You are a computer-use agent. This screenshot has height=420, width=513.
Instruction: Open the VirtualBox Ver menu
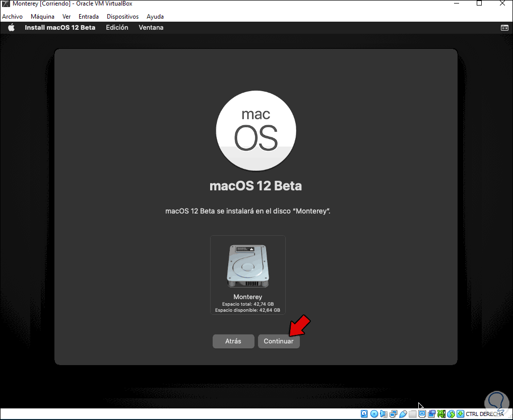[x=67, y=16]
